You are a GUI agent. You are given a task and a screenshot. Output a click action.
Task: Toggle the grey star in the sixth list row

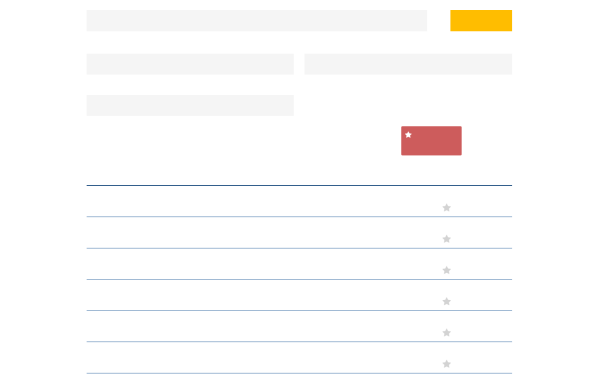tap(447, 364)
